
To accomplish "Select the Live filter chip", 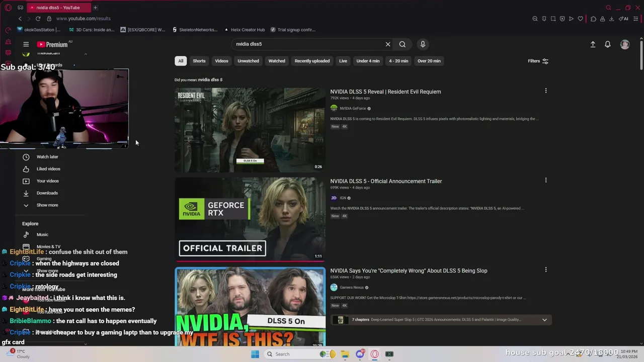I will coord(343,61).
